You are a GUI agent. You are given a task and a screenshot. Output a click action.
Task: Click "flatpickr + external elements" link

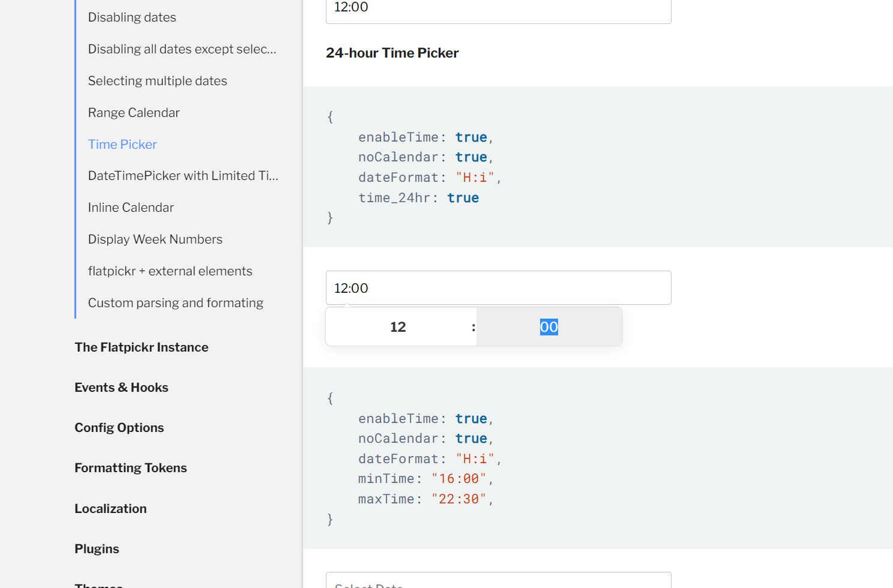point(170,271)
